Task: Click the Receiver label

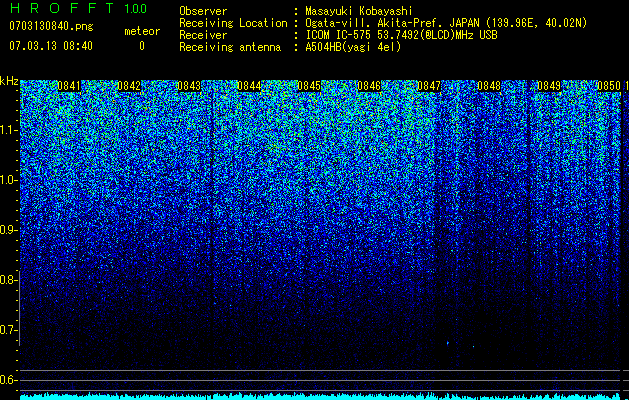Action: coord(203,35)
